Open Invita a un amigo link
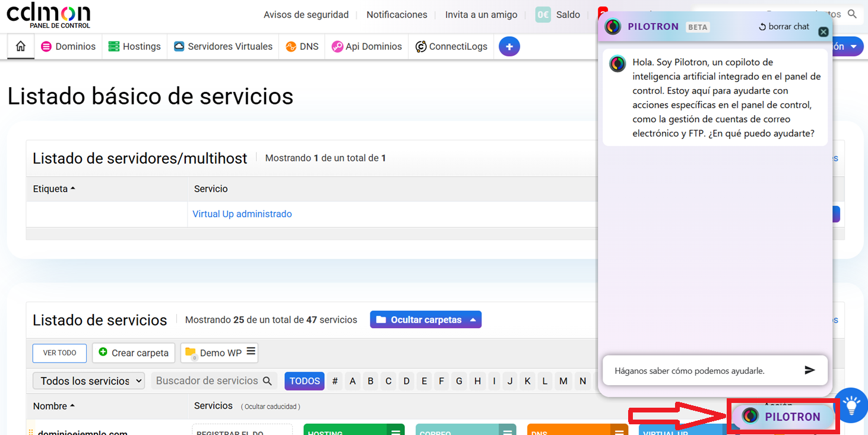Image resolution: width=868 pixels, height=435 pixels. pyautogui.click(x=481, y=15)
